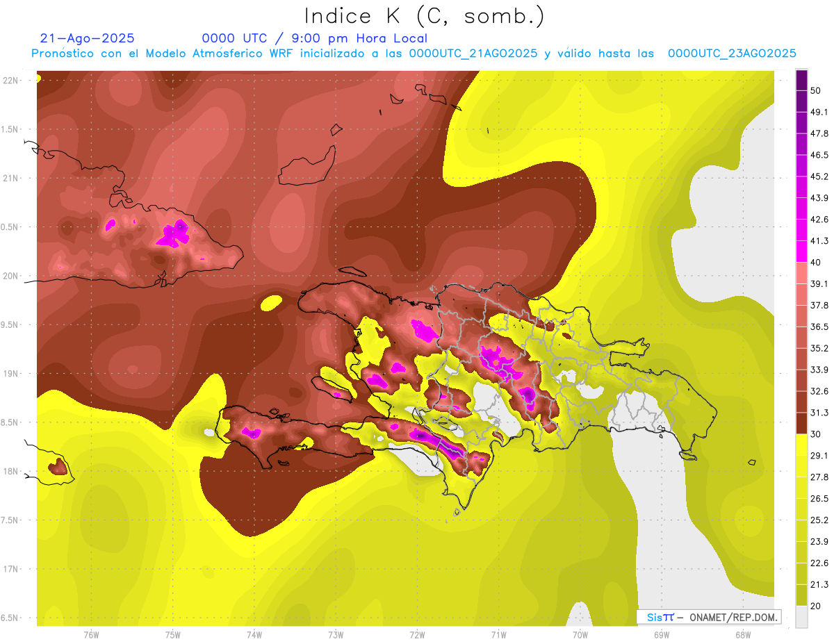This screenshot has width=834, height=644.
Task: Click the 70W longitude axis label
Action: (x=580, y=634)
